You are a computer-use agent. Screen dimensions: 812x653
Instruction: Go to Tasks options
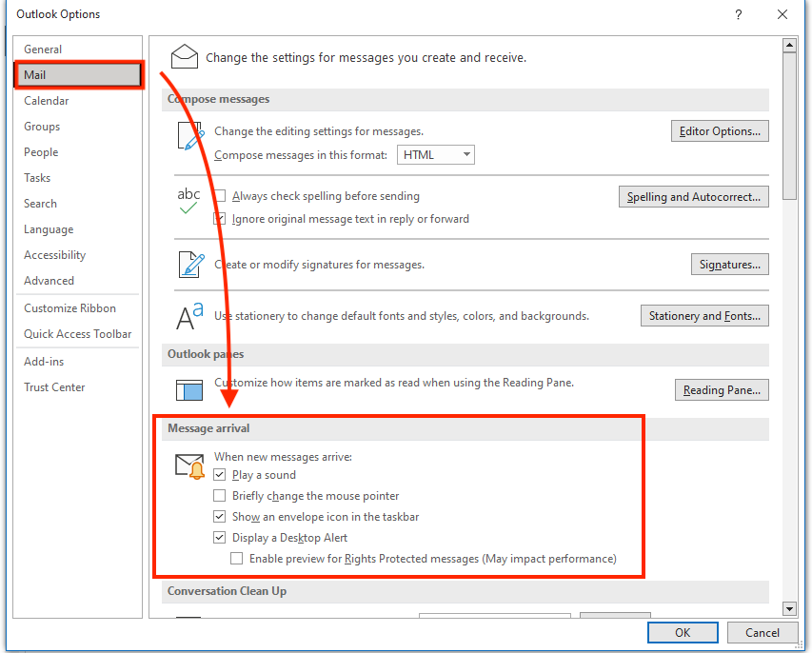point(78,178)
